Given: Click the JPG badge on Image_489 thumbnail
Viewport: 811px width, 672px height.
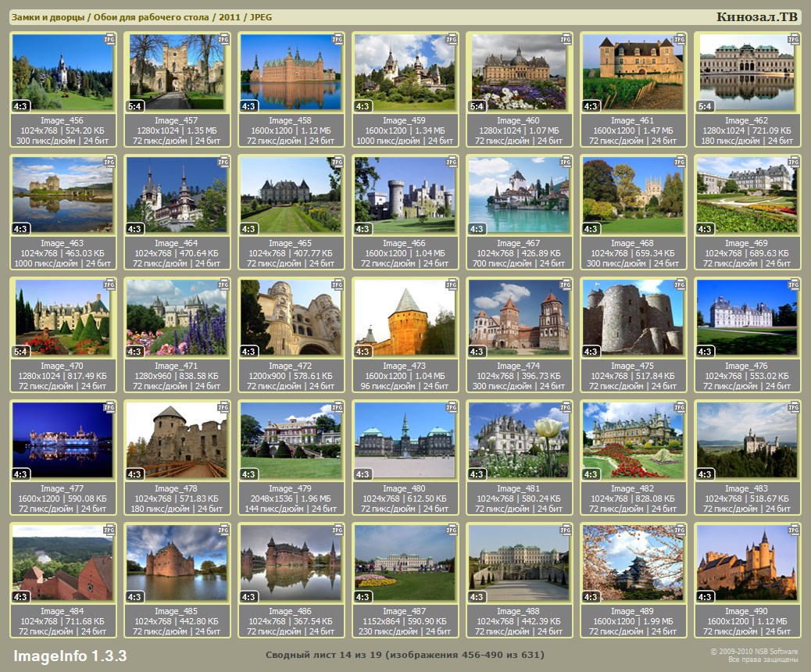Looking at the screenshot, I should click(679, 530).
